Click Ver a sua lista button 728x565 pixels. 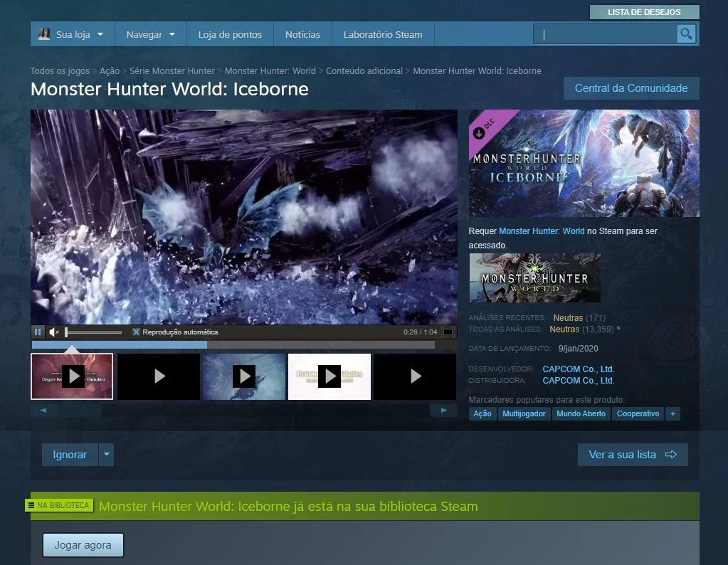click(x=633, y=455)
